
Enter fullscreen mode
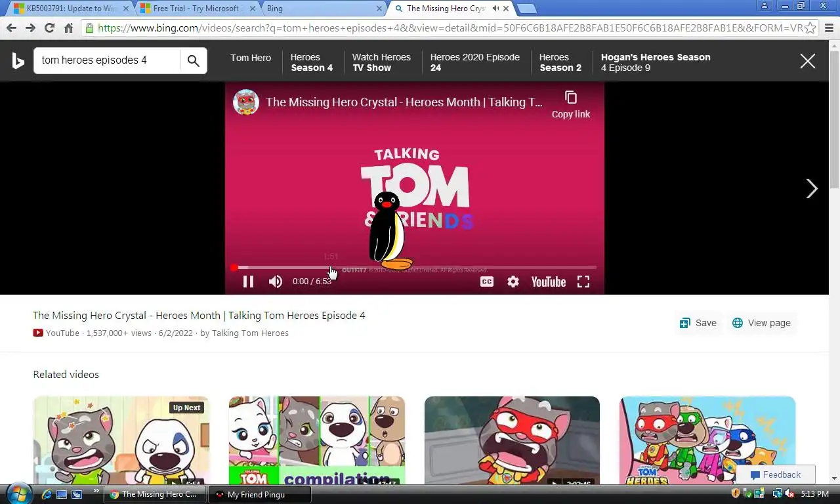tap(583, 282)
